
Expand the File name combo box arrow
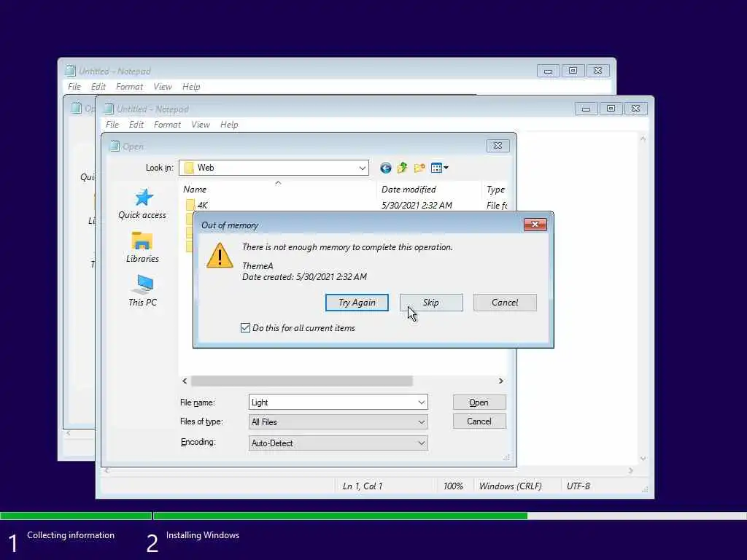(421, 402)
